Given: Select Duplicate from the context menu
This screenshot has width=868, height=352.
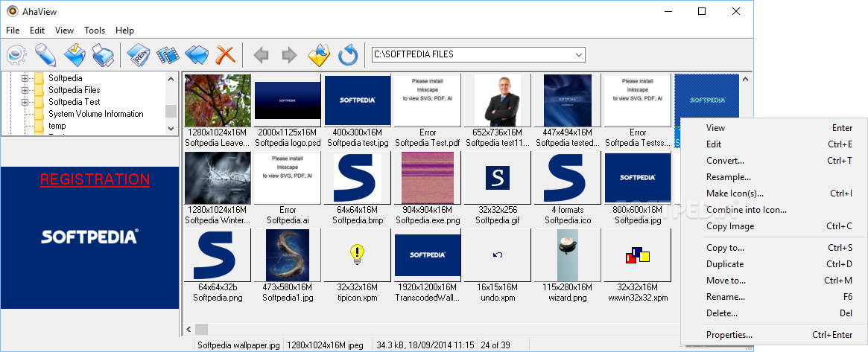Looking at the screenshot, I should click(773, 264).
